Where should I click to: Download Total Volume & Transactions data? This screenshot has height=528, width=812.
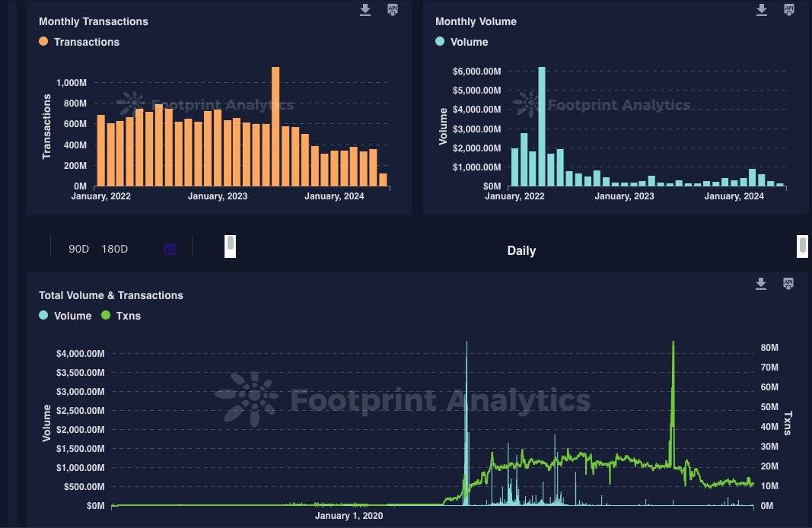click(761, 284)
